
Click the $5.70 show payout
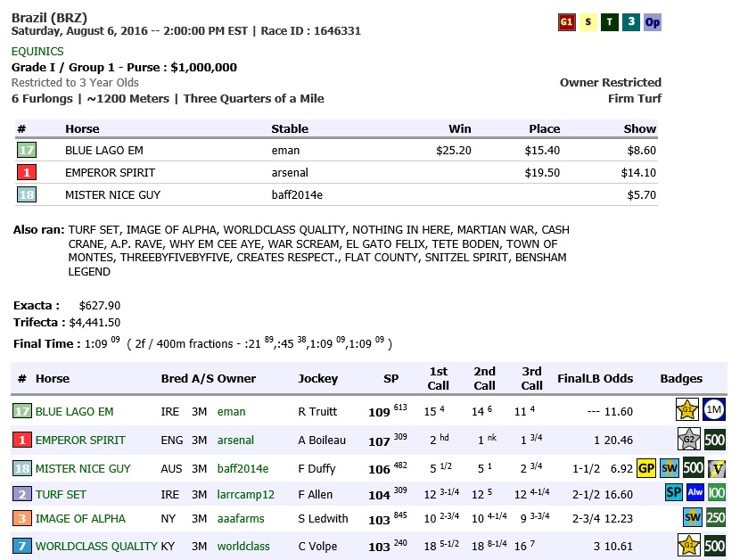point(641,194)
